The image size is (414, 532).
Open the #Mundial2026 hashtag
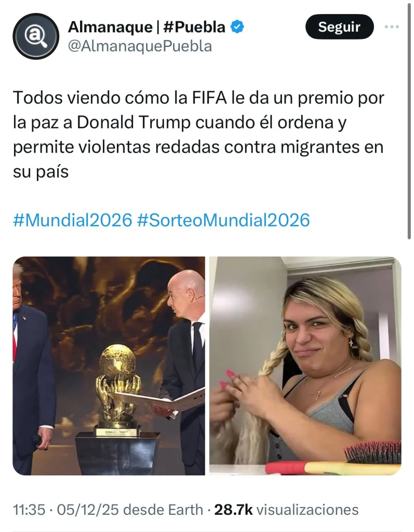coord(72,220)
